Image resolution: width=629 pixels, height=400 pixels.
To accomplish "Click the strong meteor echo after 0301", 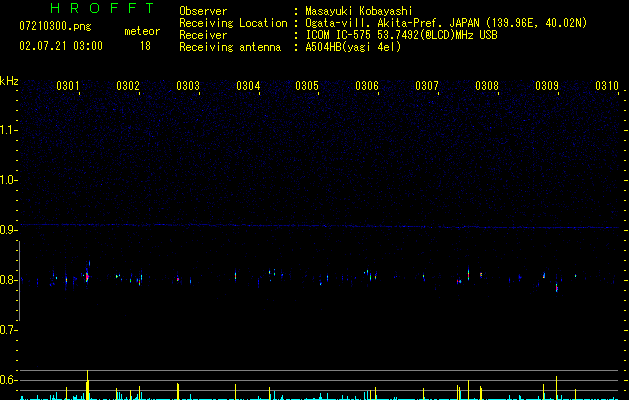I will (x=87, y=276).
